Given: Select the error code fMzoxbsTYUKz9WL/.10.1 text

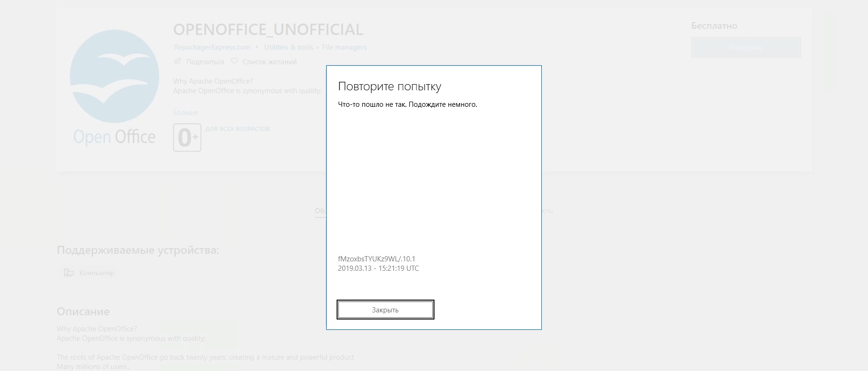Looking at the screenshot, I should (x=376, y=259).
